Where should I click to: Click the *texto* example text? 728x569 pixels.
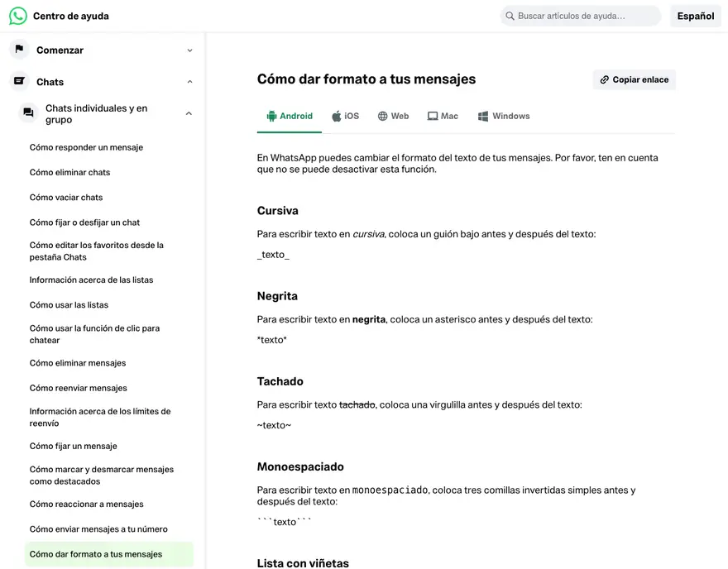[272, 340]
